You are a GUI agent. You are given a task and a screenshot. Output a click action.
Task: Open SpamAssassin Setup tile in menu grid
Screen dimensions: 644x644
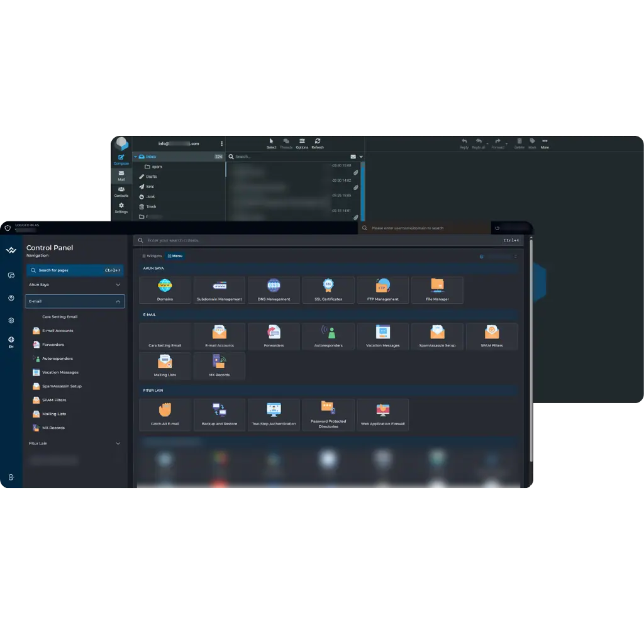pyautogui.click(x=438, y=336)
